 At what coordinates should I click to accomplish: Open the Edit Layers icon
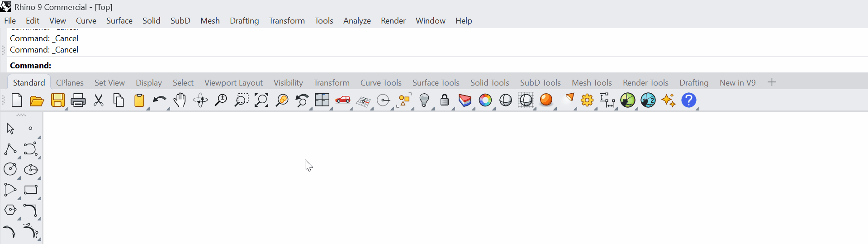465,100
